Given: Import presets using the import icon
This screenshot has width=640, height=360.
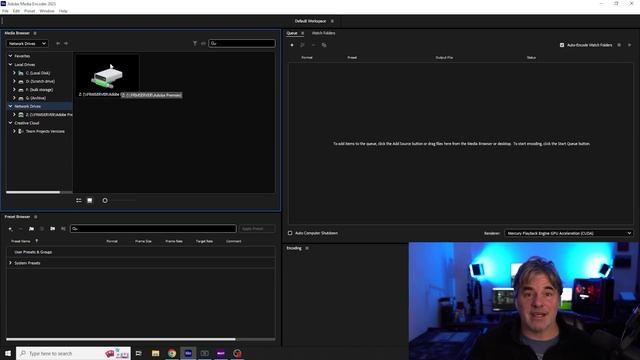Looking at the screenshot, I should [53, 229].
